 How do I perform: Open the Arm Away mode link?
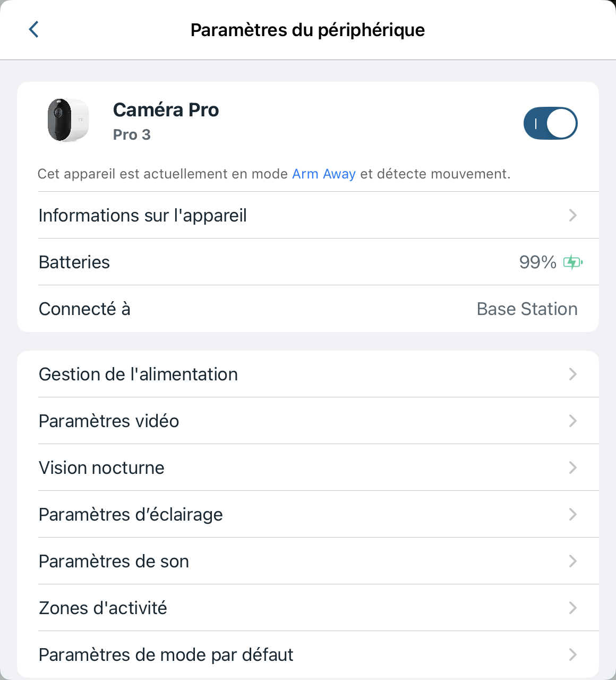tap(323, 174)
